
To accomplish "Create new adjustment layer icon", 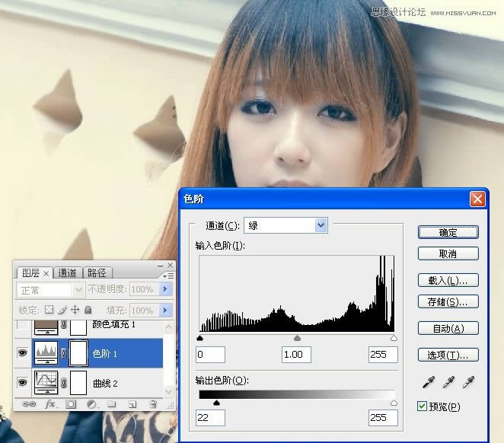I will 91,403.
